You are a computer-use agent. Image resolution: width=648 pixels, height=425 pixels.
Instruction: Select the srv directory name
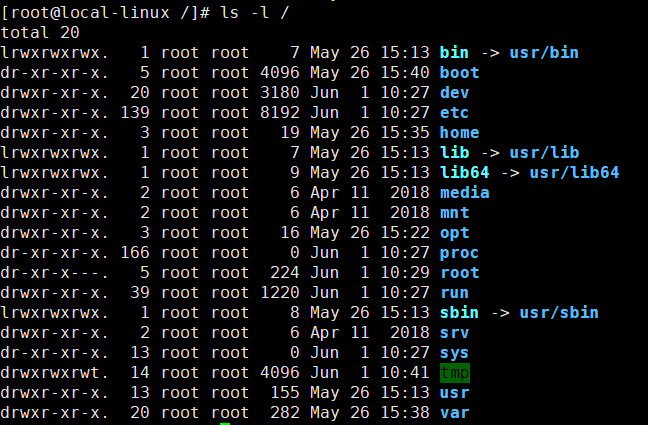[x=454, y=332]
